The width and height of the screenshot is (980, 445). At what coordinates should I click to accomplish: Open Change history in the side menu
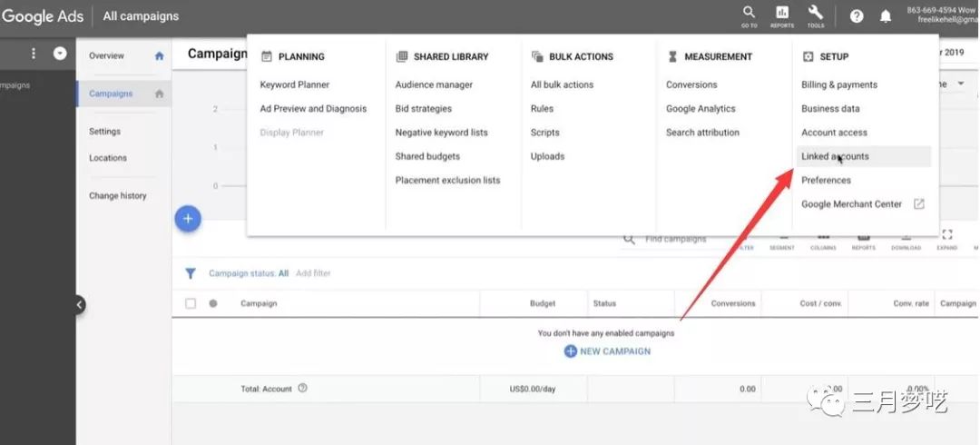click(117, 196)
